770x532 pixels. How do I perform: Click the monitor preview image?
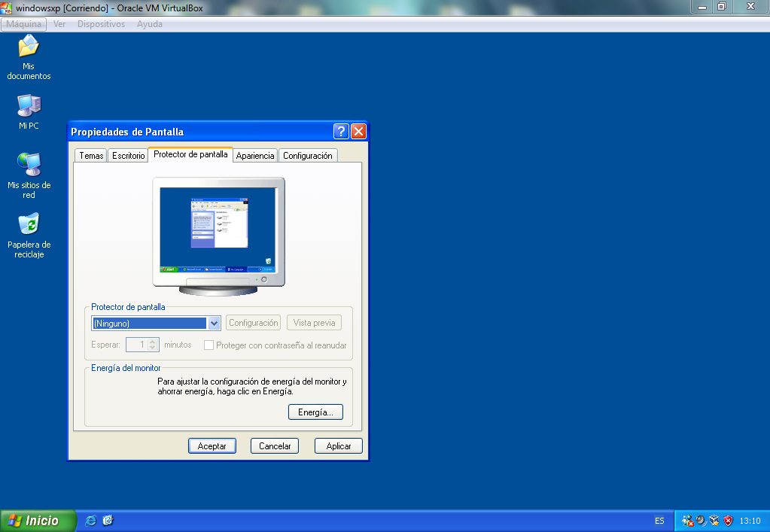[218, 236]
